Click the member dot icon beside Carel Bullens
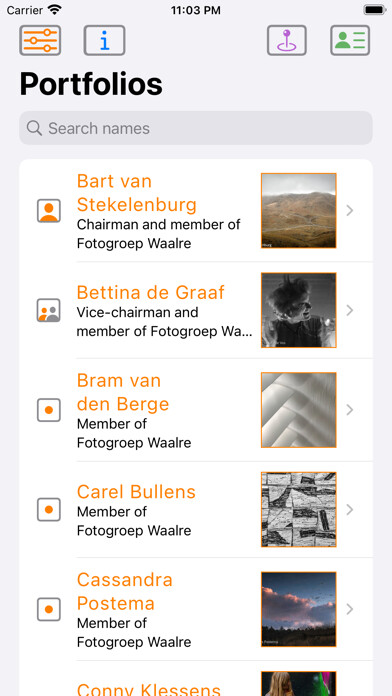 [49, 510]
